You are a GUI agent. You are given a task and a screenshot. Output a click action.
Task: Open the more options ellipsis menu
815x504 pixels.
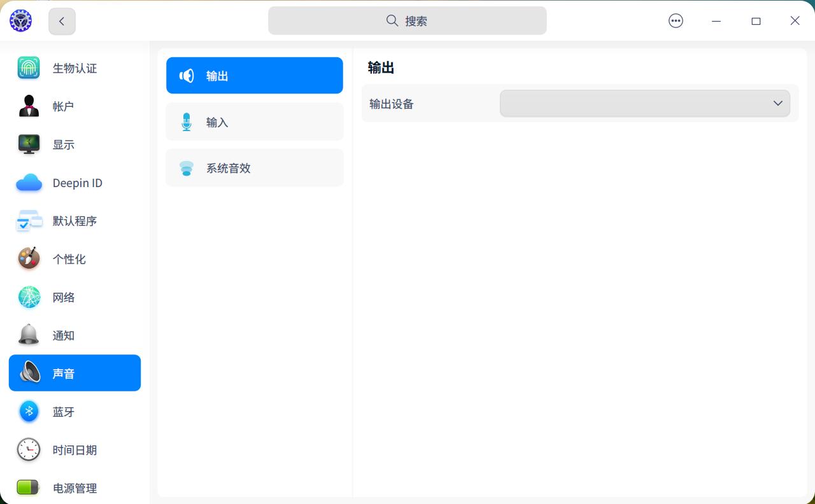pyautogui.click(x=676, y=20)
